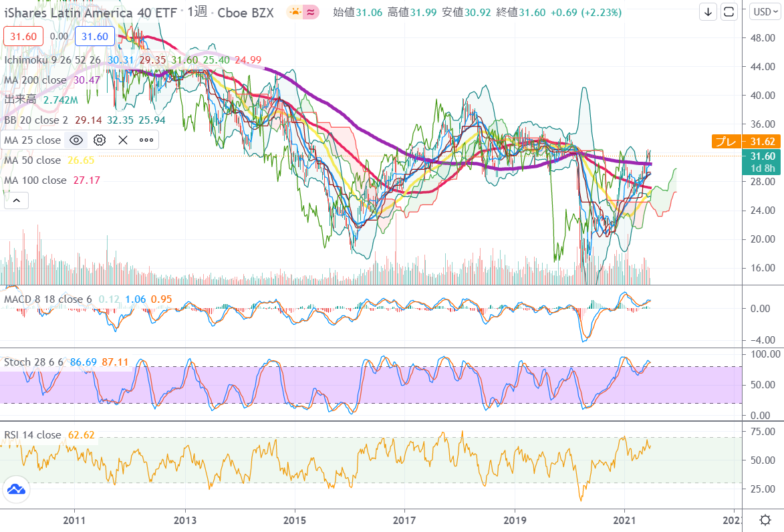This screenshot has width=784, height=532.
Task: Click the 終値 31.60 close value
Action: (521, 12)
